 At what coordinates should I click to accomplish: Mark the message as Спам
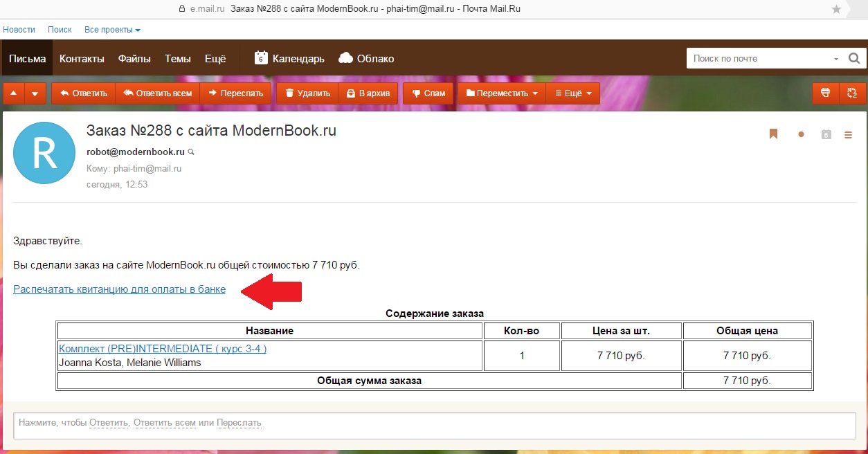(428, 93)
